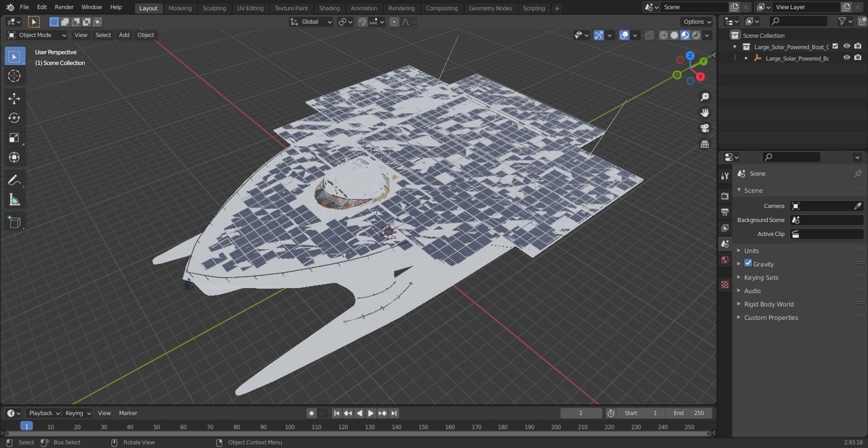Switch to solid viewport shading

(x=674, y=35)
